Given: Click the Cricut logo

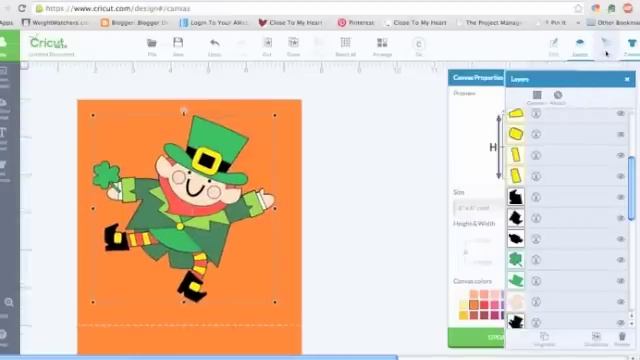Looking at the screenshot, I should click(48, 42).
